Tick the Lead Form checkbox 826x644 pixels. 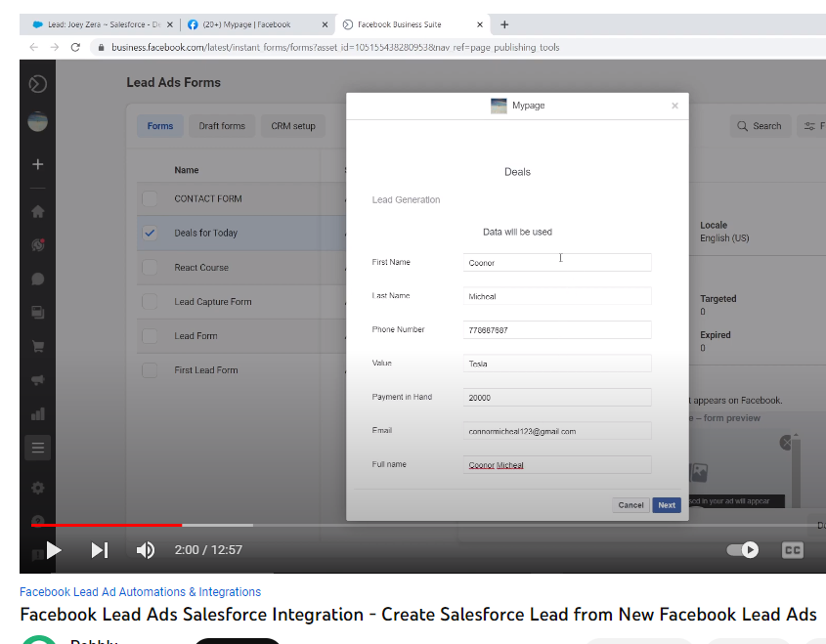click(150, 336)
